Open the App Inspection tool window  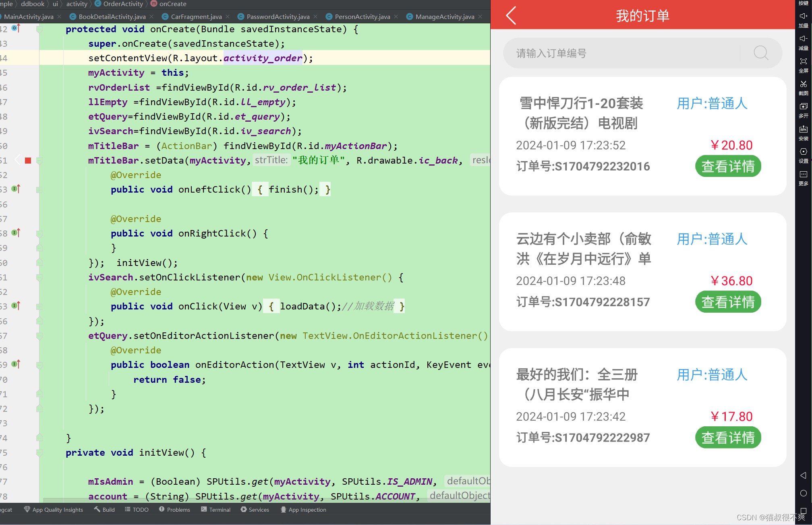[x=303, y=510]
